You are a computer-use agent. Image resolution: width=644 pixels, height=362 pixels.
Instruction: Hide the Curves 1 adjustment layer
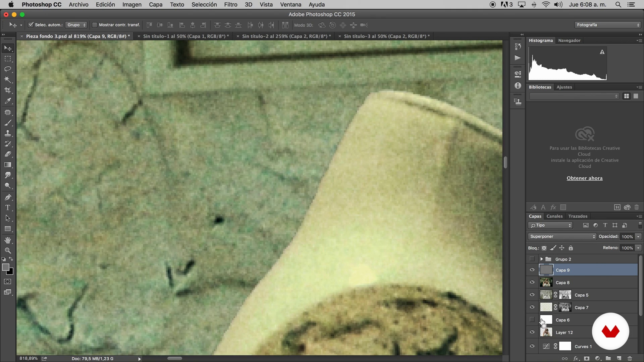(532, 346)
